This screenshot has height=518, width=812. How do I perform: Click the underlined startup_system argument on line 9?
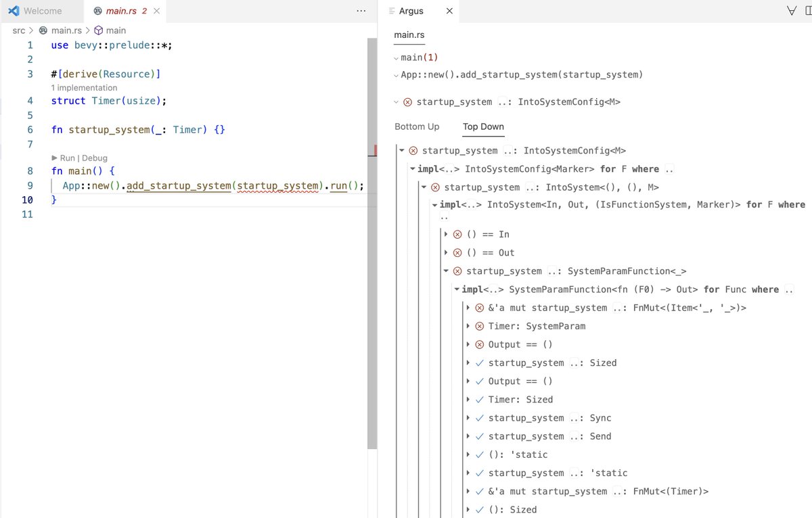(276, 185)
